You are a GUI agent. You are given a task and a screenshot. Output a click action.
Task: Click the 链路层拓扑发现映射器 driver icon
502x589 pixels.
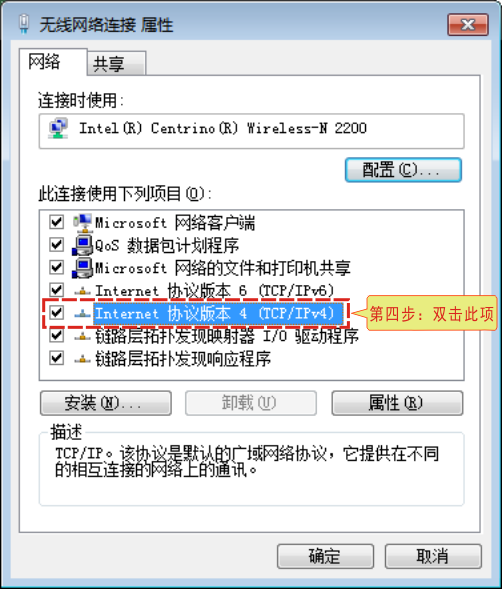point(83,336)
